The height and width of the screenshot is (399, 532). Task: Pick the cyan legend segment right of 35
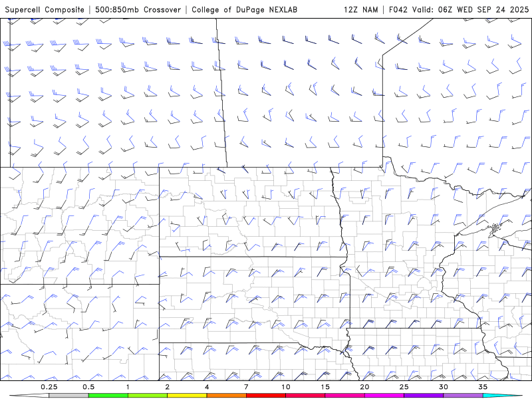[x=502, y=396]
